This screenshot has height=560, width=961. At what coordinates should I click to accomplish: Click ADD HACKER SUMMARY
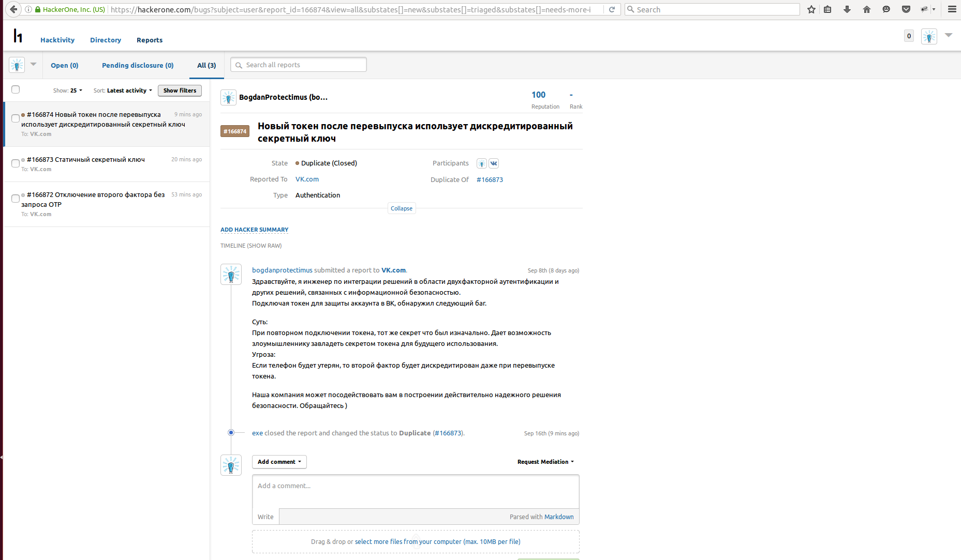[x=254, y=230]
